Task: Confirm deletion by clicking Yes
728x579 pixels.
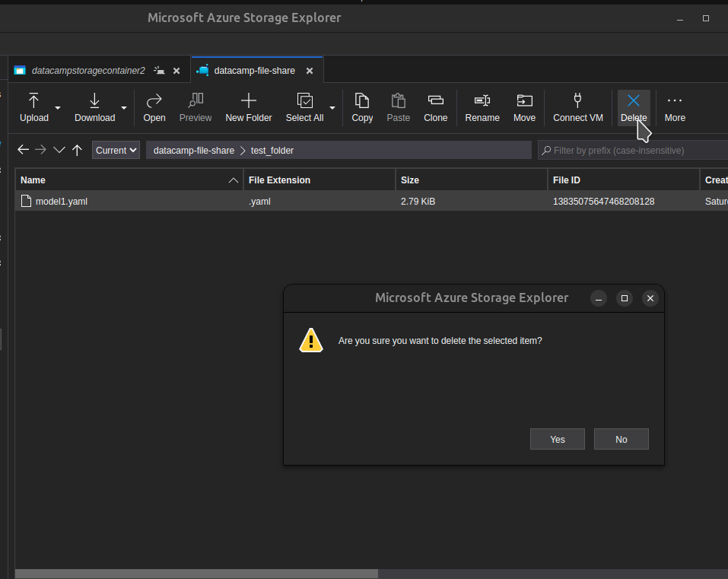Action: tap(558, 439)
